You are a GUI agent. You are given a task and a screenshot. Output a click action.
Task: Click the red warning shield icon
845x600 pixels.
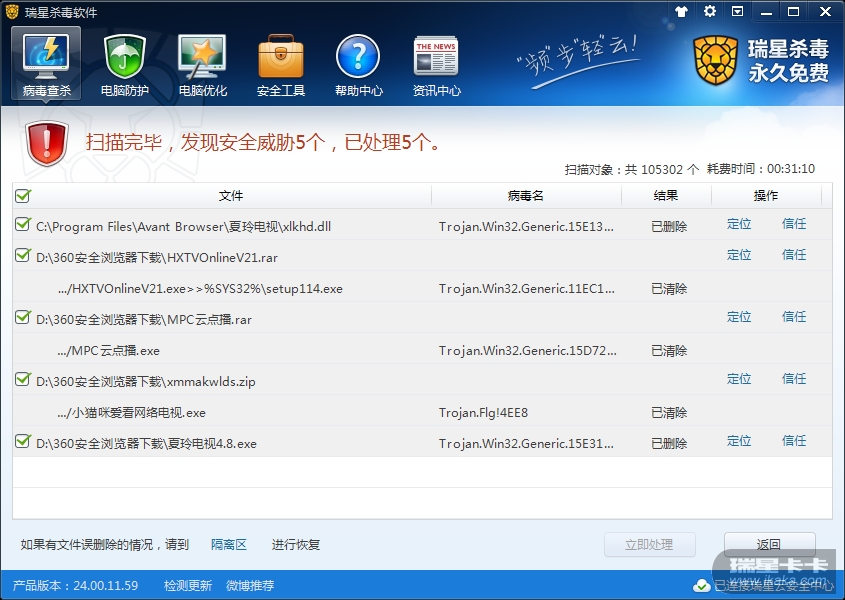tap(47, 143)
